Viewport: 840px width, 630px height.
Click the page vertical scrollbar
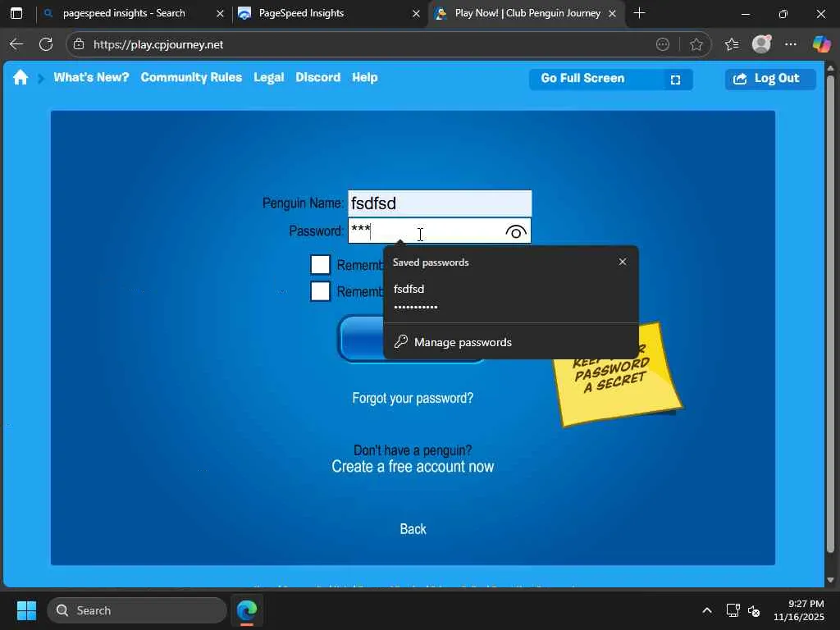(830, 313)
